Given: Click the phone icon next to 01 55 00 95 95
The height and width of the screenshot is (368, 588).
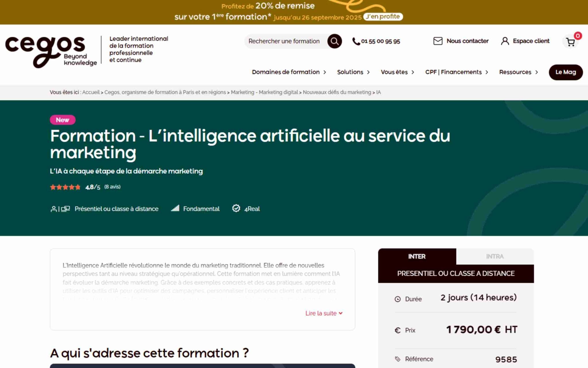Looking at the screenshot, I should [x=356, y=41].
